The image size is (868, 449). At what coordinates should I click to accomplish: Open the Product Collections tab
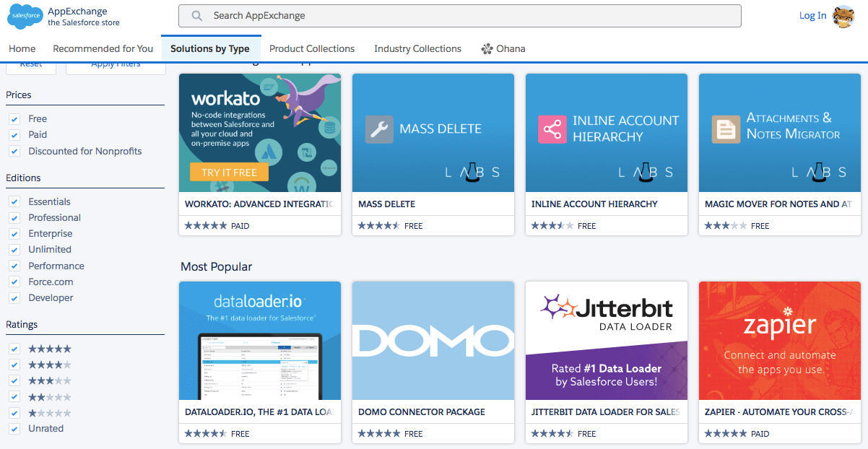pos(312,48)
